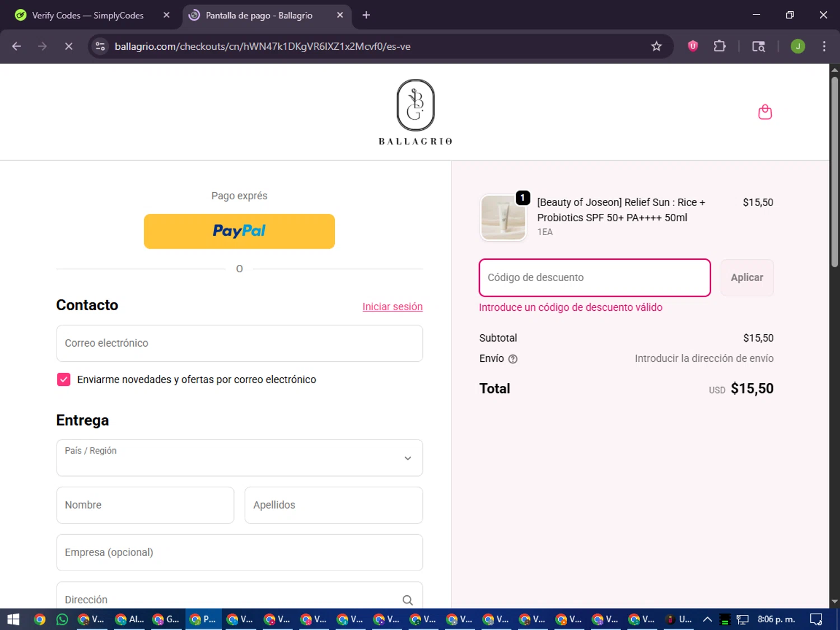Open a new browser tab

366,15
